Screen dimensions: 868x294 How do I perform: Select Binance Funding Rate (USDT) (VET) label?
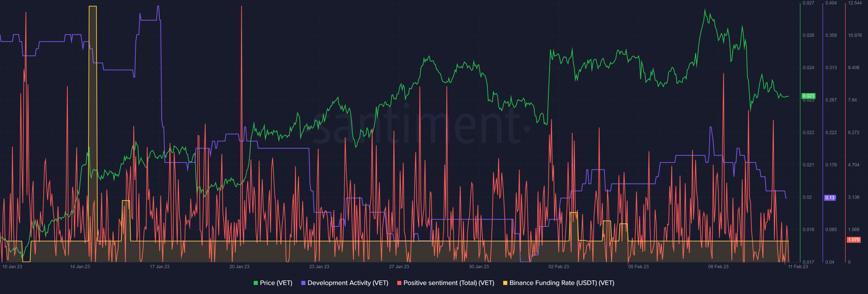tap(562, 283)
